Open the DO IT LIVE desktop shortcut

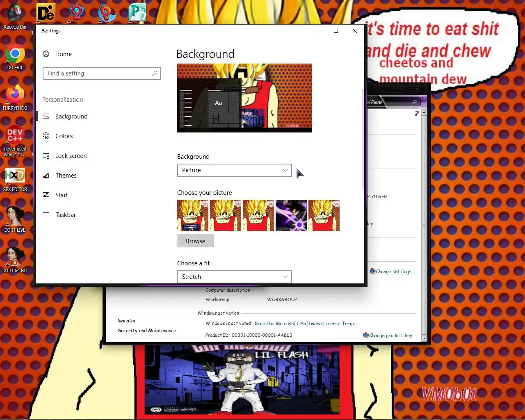tap(15, 219)
